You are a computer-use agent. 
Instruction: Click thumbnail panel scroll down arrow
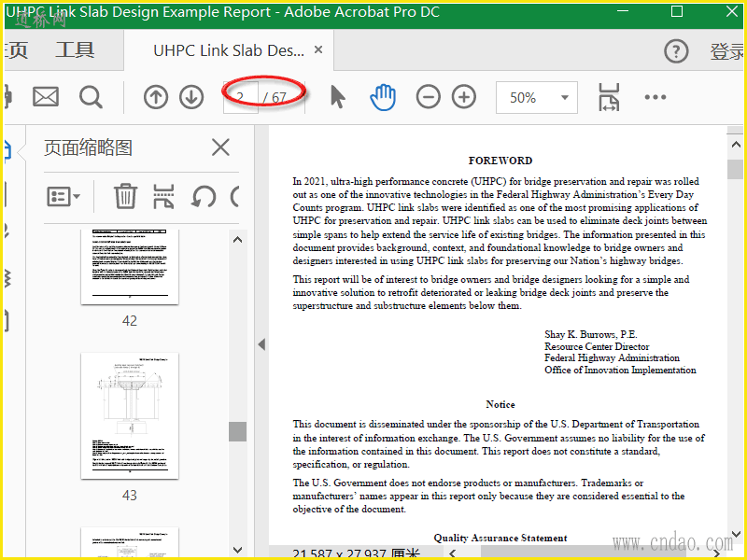click(238, 550)
